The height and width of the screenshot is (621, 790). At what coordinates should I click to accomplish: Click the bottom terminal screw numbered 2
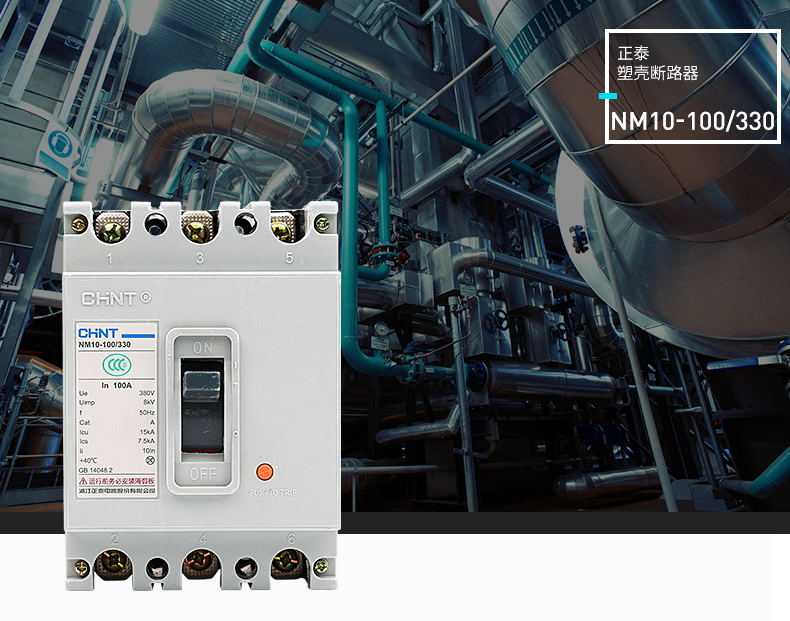coord(112,568)
